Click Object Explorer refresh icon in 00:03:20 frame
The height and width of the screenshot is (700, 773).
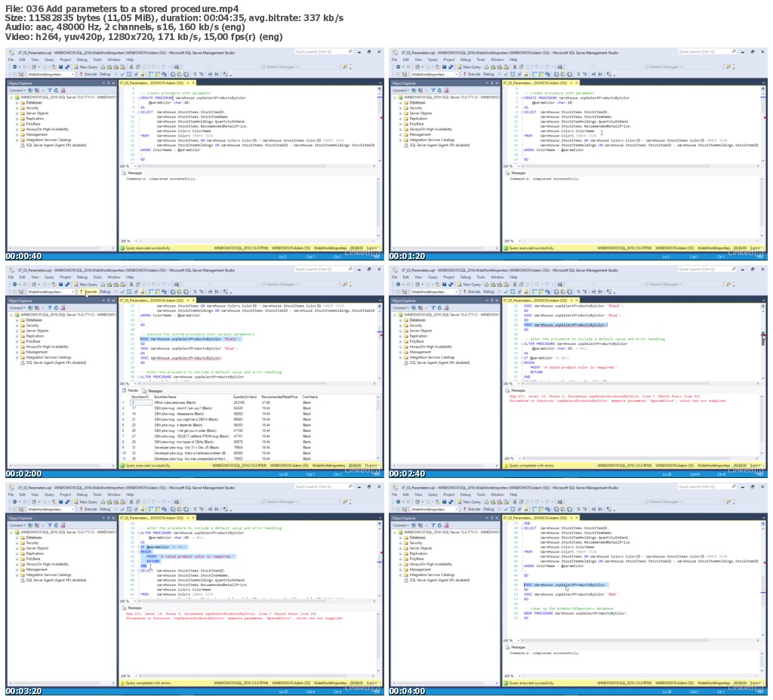(56, 526)
